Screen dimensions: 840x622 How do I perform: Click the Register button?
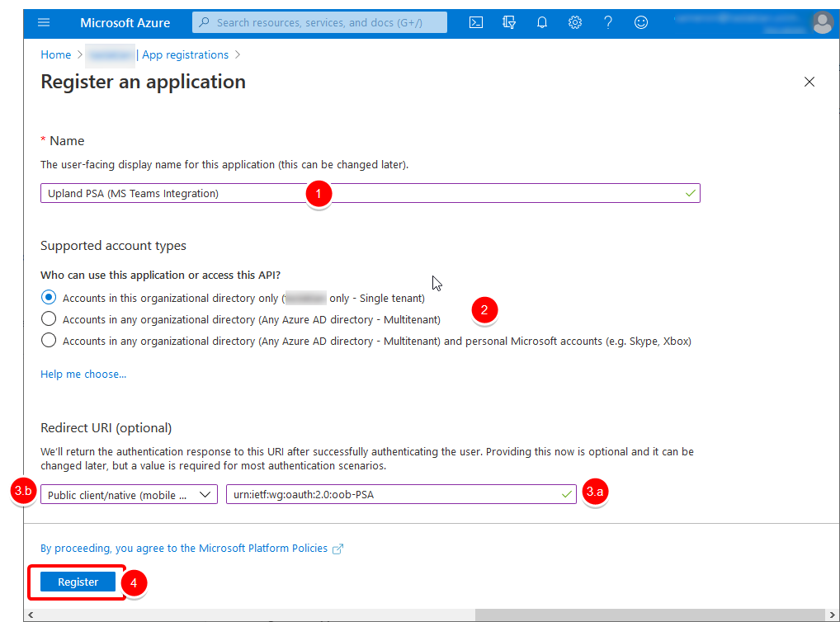click(x=78, y=582)
